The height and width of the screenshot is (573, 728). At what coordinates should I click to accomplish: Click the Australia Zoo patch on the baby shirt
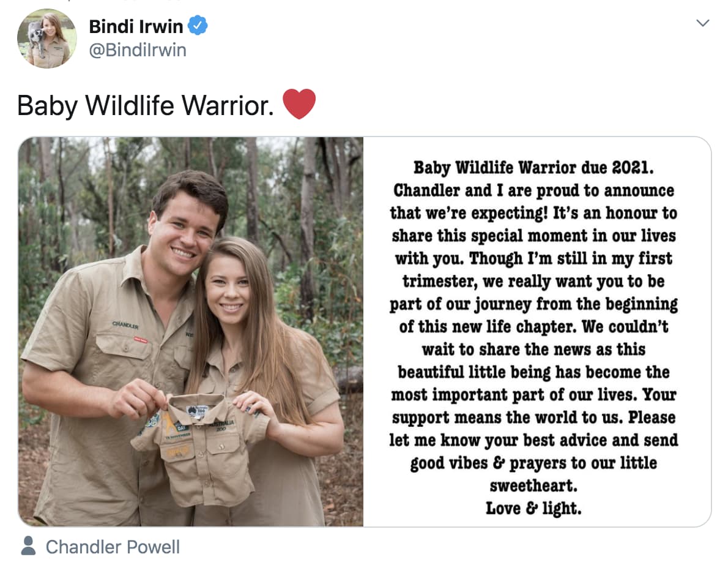click(198, 411)
